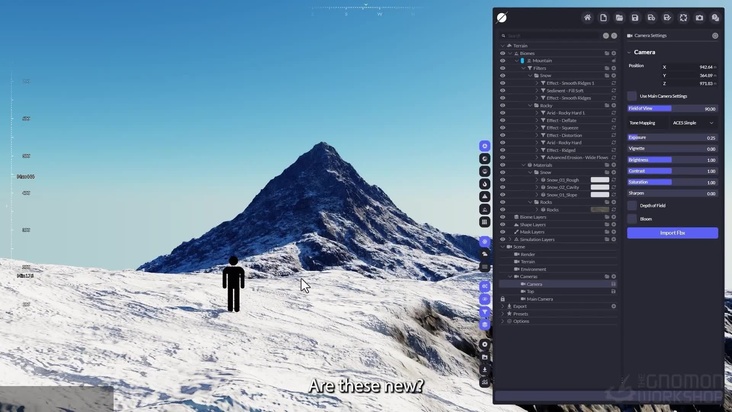Adjust the Field of View slider

(x=672, y=109)
